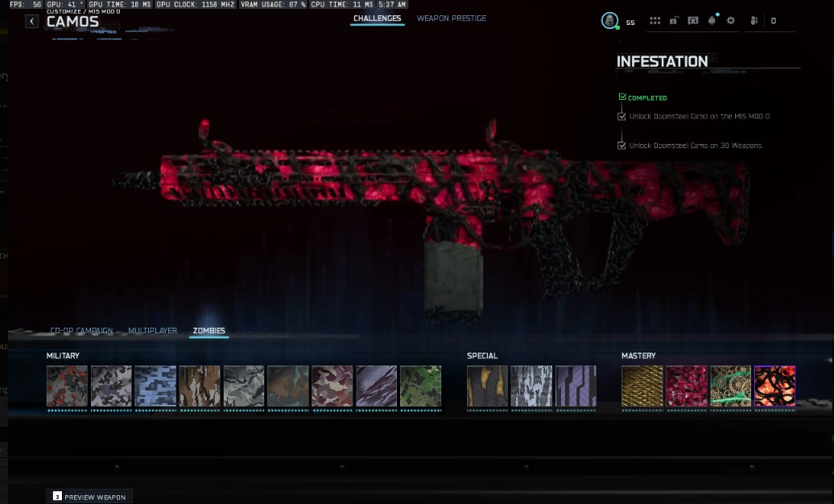Select the brown bark Military camo

click(x=200, y=386)
